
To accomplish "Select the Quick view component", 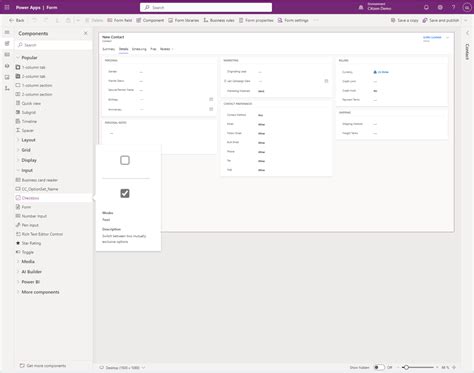I will 28,103.
